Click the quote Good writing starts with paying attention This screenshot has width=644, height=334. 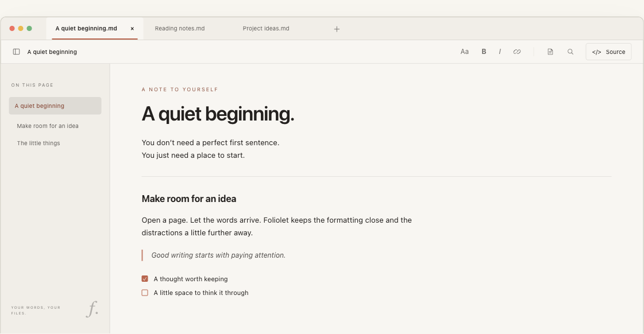point(218,255)
